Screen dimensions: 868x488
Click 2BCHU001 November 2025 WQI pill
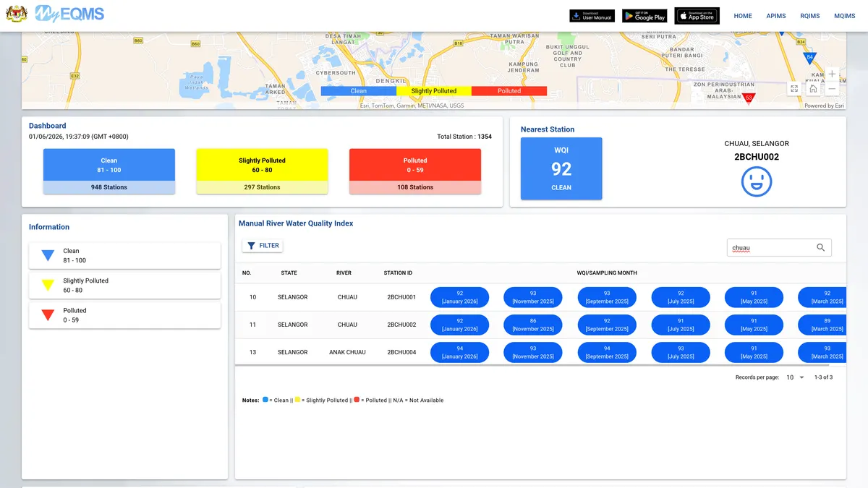pos(533,297)
